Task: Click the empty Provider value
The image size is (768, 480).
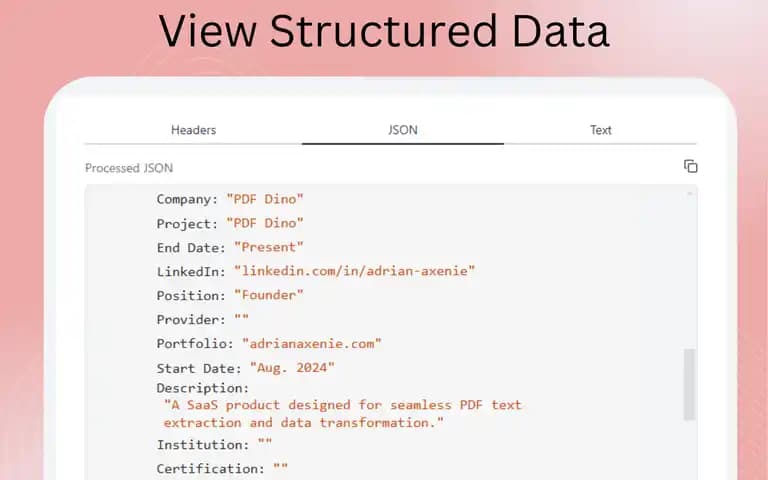Action: [241, 319]
